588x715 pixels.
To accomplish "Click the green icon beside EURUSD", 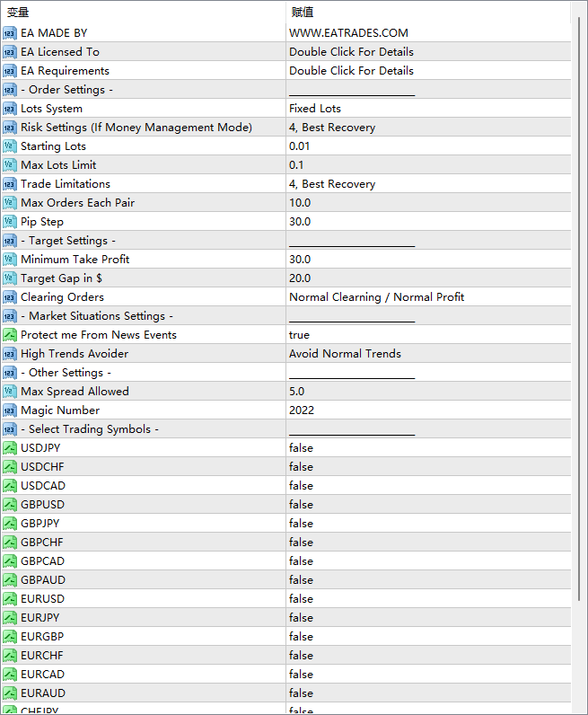I will pos(10,599).
